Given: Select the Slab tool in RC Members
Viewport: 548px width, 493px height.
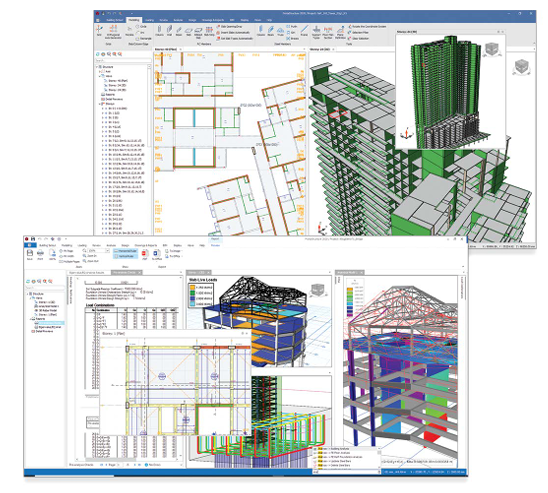Looking at the screenshot, I should (x=188, y=31).
